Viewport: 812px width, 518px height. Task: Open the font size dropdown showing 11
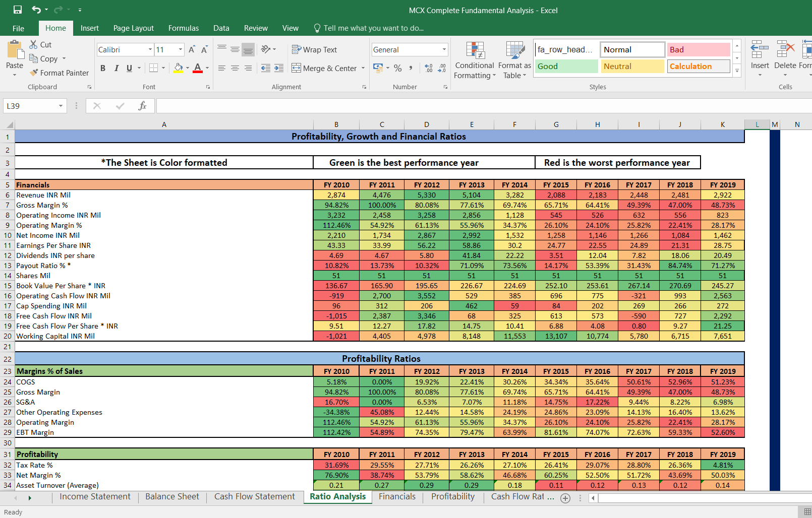(181, 49)
